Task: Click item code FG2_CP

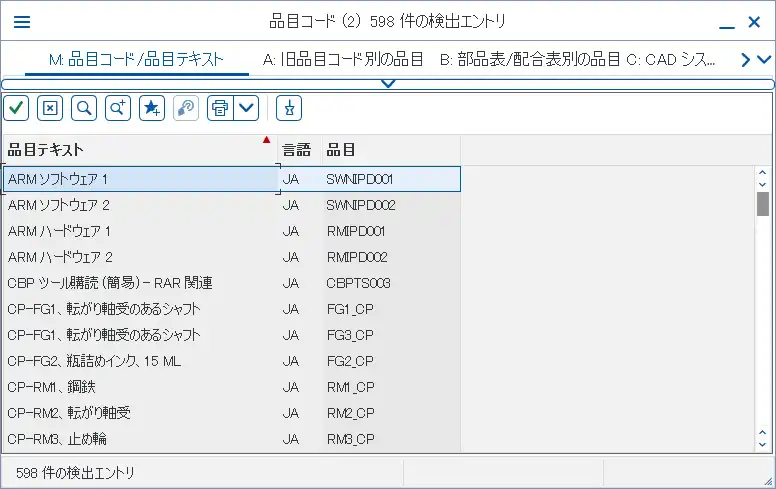Action: [x=350, y=361]
